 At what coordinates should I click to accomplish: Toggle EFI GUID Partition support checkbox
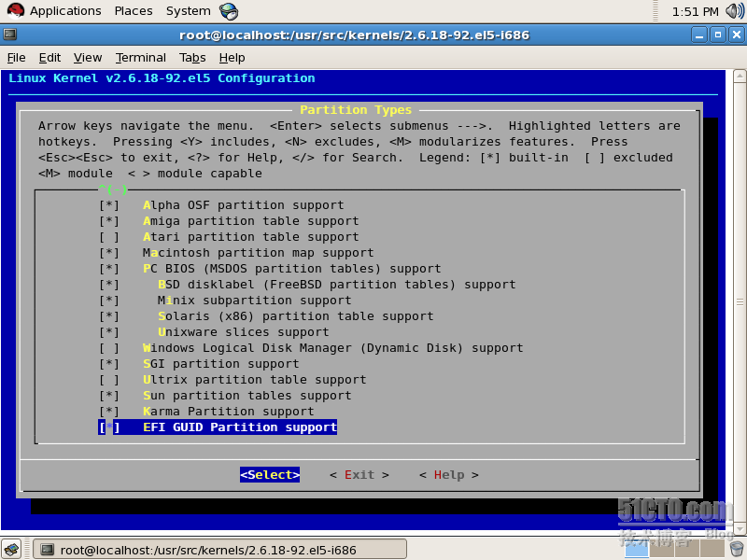(109, 427)
